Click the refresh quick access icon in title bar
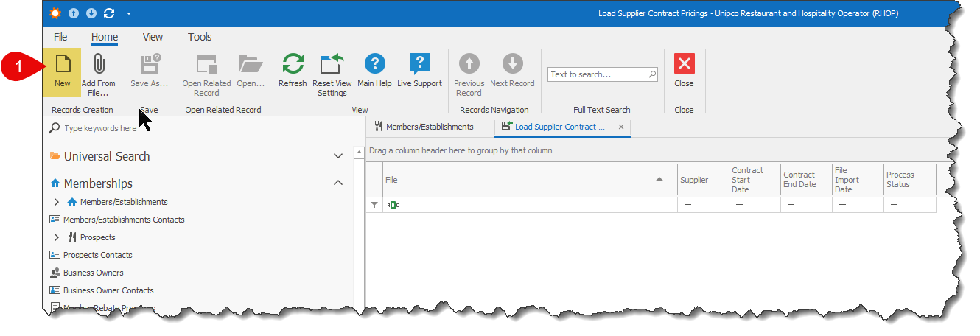 point(110,13)
